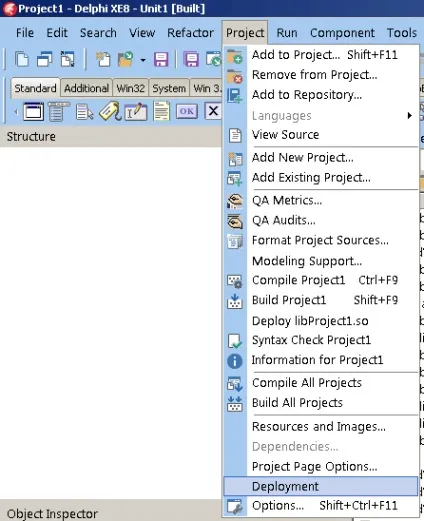Click the Toggle Form/Unit toolbar icon
The height and width of the screenshot is (521, 424).
coord(68,59)
